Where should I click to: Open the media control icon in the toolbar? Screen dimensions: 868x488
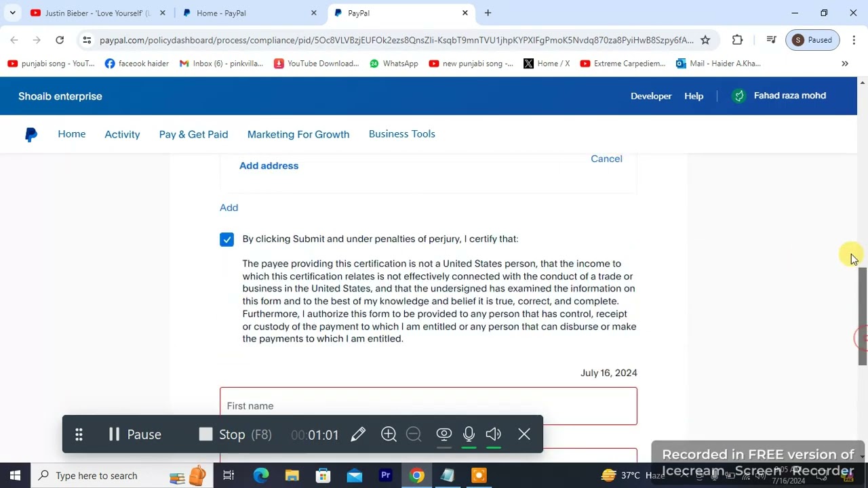tap(771, 40)
